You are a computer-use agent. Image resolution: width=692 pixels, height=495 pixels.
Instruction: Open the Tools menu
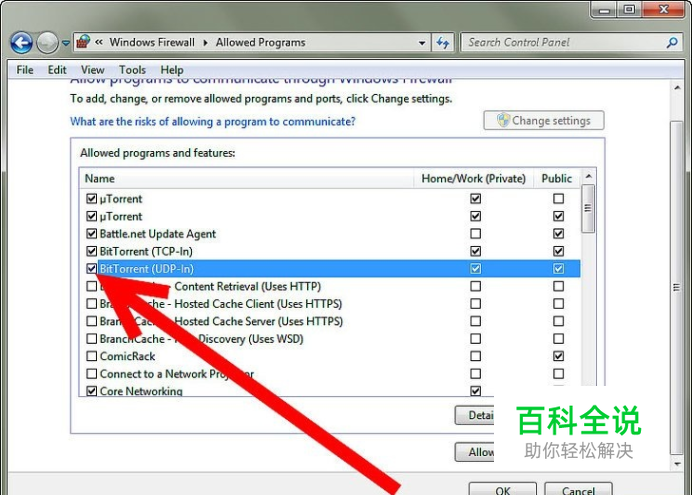(x=132, y=70)
